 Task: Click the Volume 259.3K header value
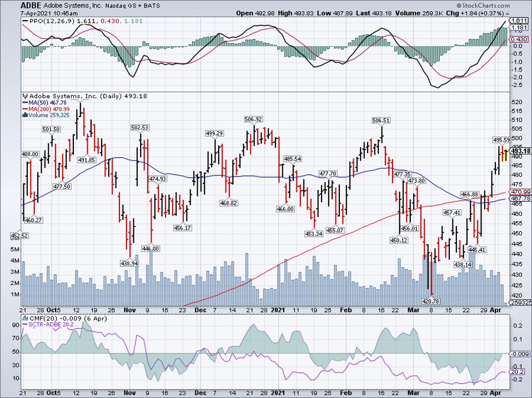point(418,13)
